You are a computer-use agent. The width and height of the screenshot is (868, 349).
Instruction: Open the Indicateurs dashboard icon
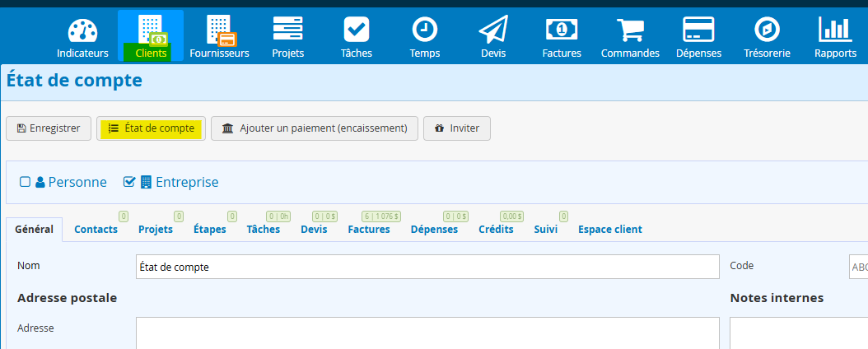pyautogui.click(x=82, y=31)
